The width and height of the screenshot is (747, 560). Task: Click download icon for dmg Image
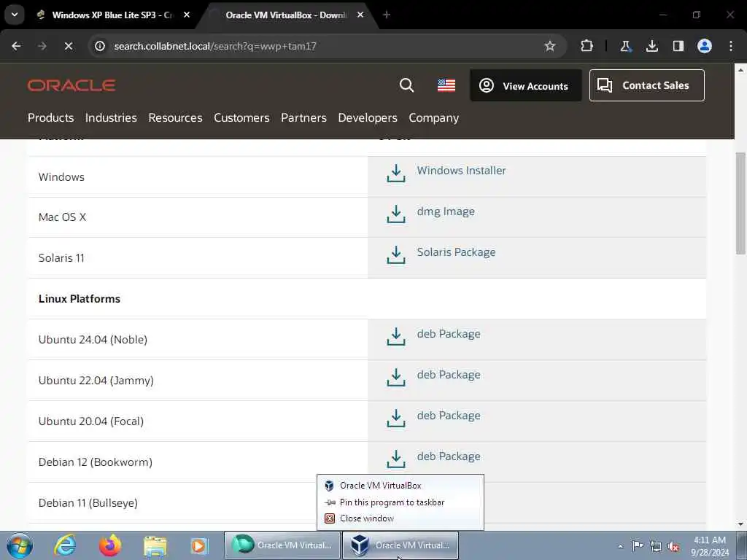tap(396, 214)
